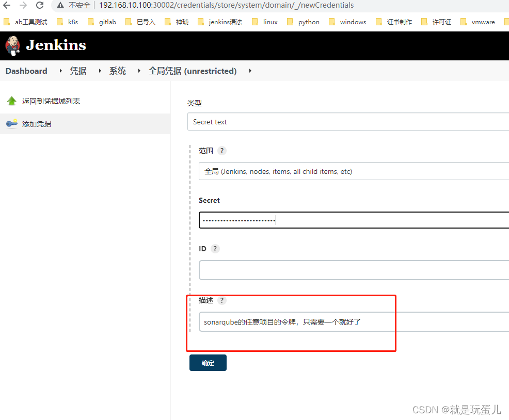Open the 证书制作 bookmark folder
The image size is (509, 420).
point(394,22)
